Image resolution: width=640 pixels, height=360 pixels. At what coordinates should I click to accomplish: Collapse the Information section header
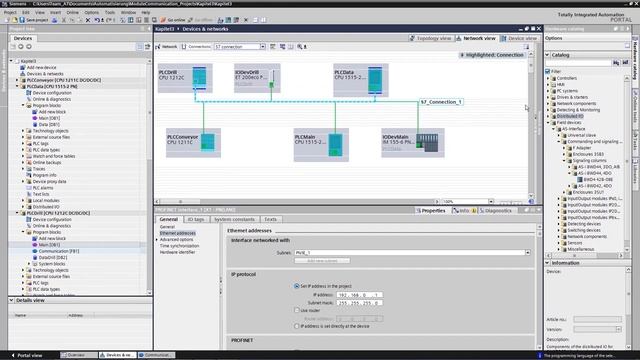coord(547,263)
